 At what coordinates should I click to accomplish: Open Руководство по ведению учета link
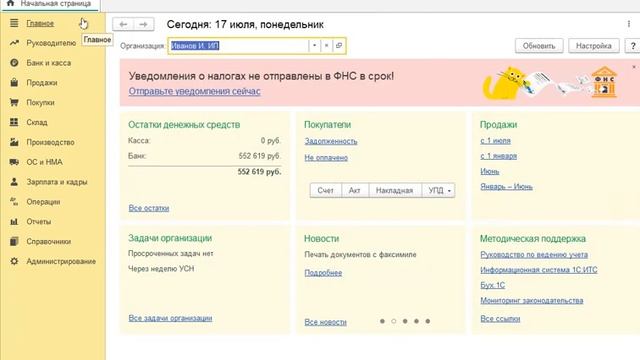(x=534, y=255)
